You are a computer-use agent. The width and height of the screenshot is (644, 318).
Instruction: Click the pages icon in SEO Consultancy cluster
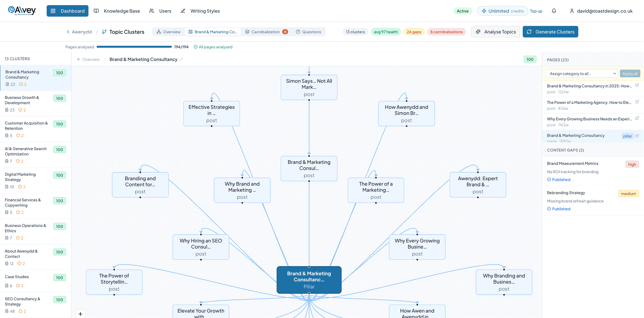[x=7, y=311]
